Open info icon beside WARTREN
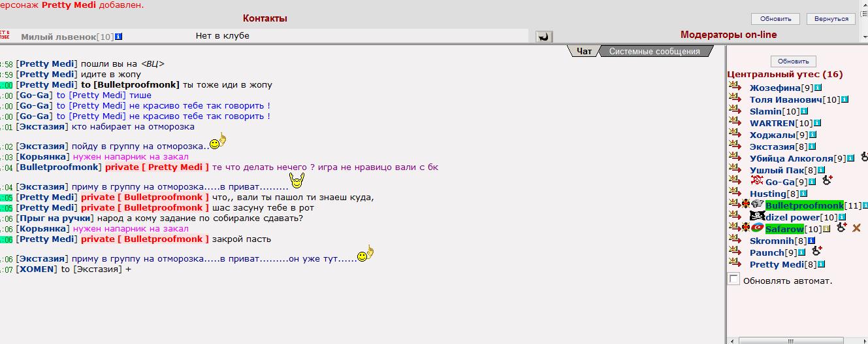 (x=817, y=123)
